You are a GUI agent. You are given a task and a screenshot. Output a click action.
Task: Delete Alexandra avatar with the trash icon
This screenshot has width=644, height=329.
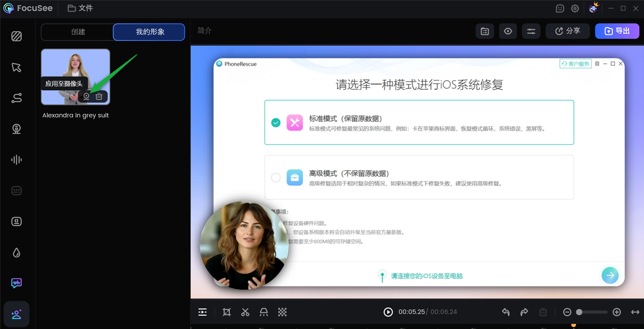(98, 96)
